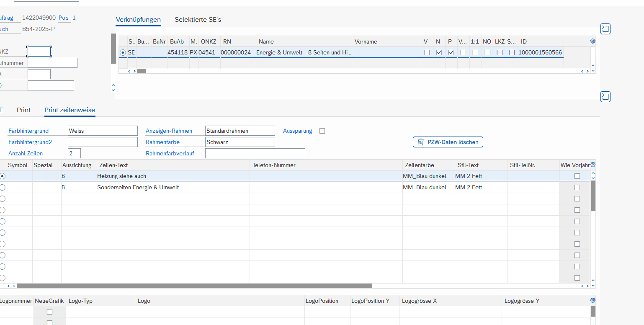Click the PZW-Daten löschen button
Viewport: 644px width, 325px height.
coord(448,142)
